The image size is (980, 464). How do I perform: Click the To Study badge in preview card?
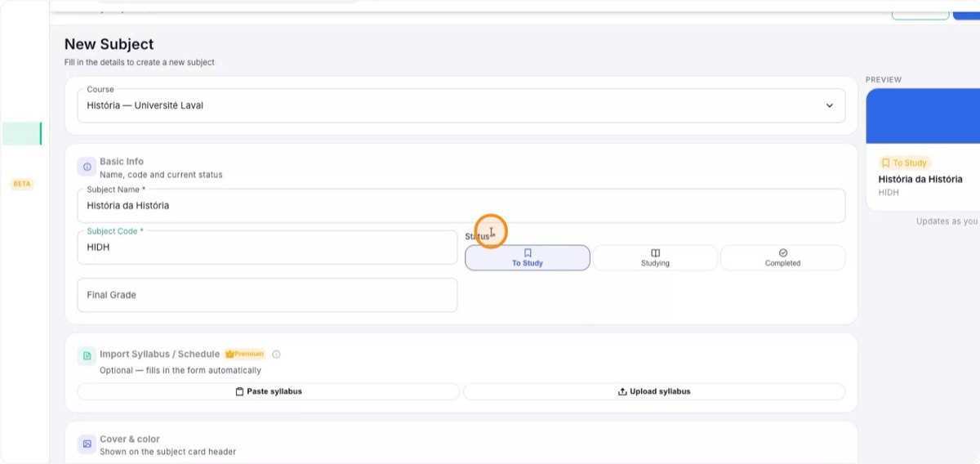click(904, 163)
